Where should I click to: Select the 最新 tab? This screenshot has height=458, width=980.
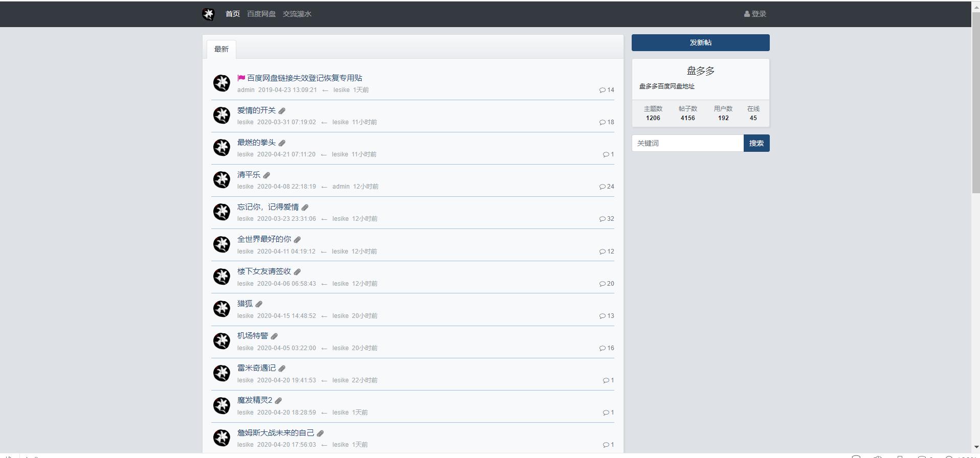coord(221,49)
